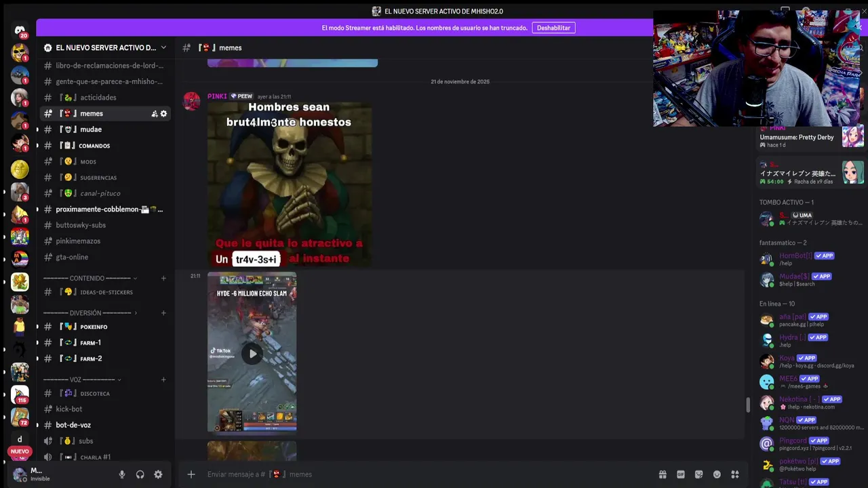Collapse the DIVERSIÓN category
The width and height of the screenshot is (868, 488).
(x=90, y=312)
